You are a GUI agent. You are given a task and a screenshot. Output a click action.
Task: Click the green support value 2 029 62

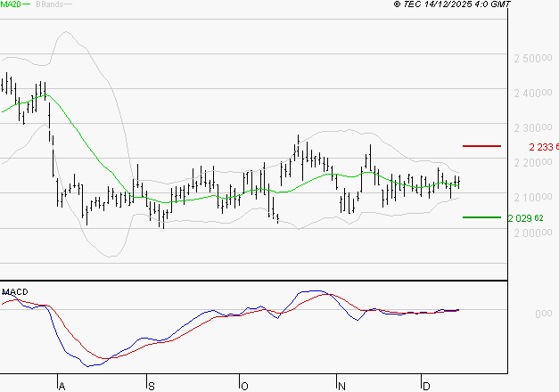pyautogui.click(x=526, y=218)
